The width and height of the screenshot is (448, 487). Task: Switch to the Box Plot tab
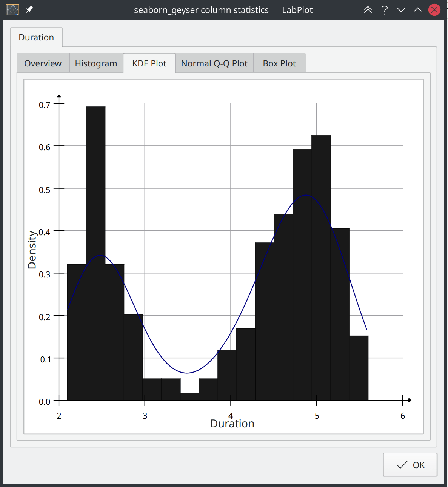point(279,63)
